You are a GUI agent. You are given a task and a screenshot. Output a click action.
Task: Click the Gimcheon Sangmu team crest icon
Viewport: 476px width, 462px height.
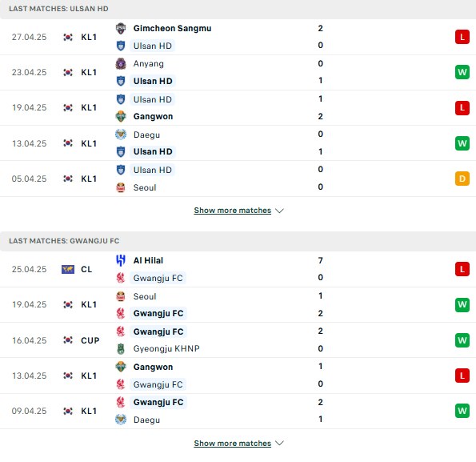click(x=121, y=28)
